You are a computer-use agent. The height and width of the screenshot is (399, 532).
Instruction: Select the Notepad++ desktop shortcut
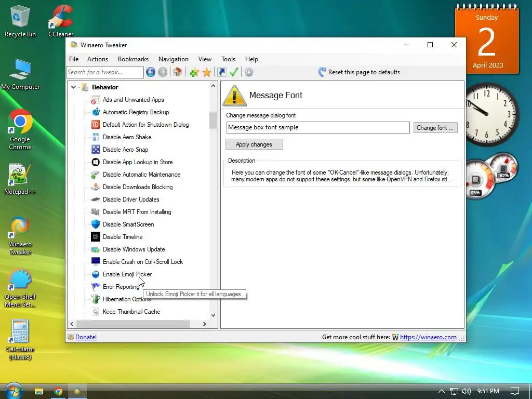tap(20, 179)
